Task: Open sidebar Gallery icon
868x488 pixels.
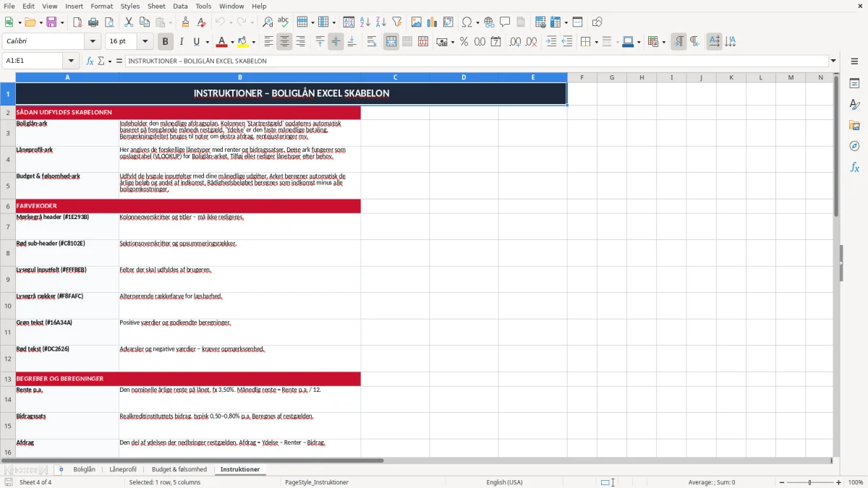Action: pyautogui.click(x=854, y=125)
